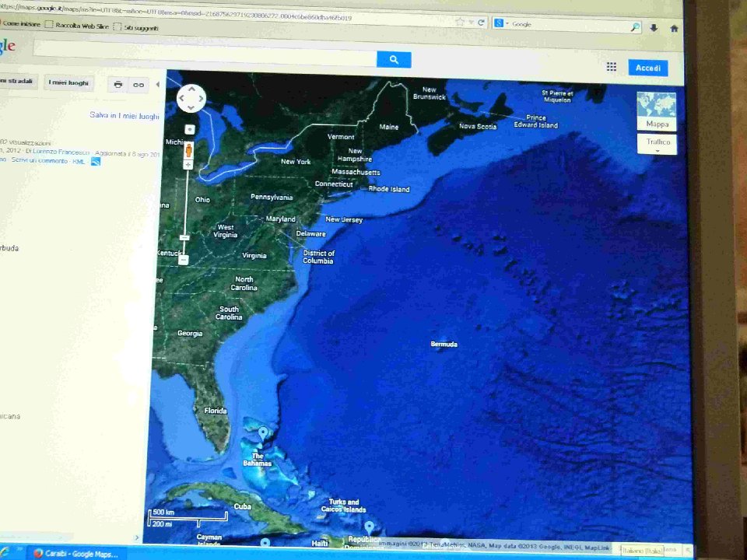Image resolution: width=747 pixels, height=560 pixels.
Task: Click the left panel scrollbar right arrow
Action: coord(137,537)
